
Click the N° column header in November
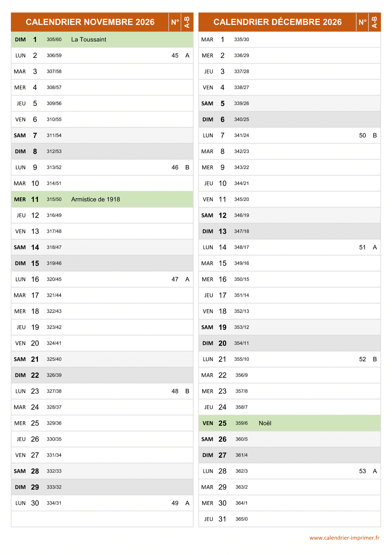pyautogui.click(x=175, y=22)
